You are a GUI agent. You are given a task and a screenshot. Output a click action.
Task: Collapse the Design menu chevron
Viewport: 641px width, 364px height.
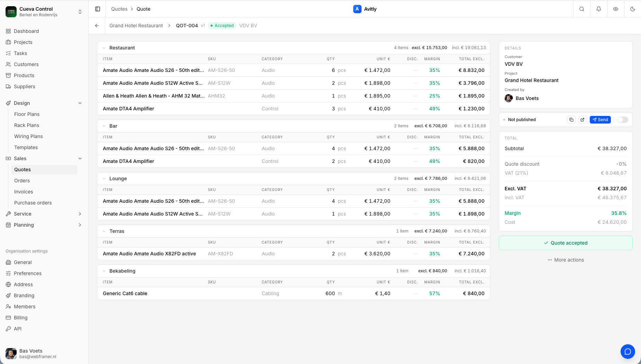click(80, 103)
